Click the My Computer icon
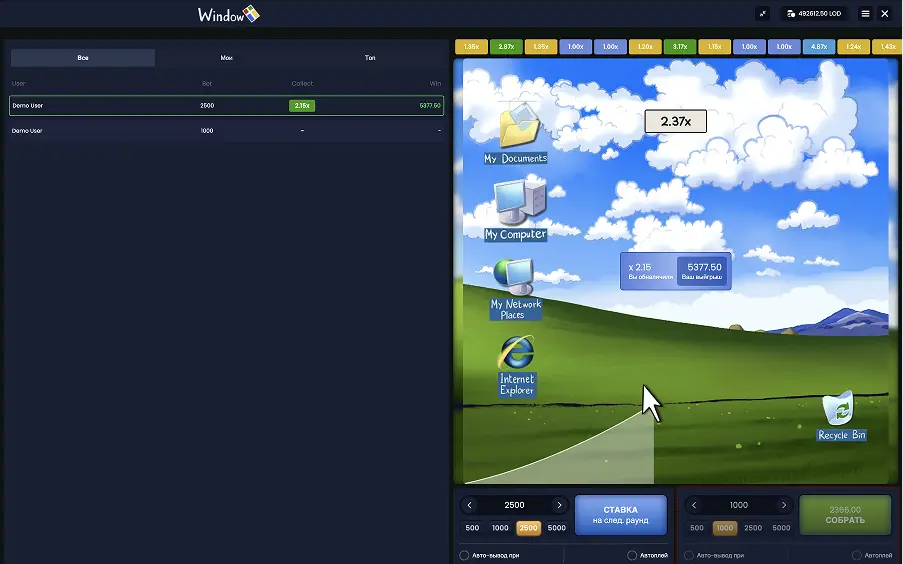The image size is (903, 564). pyautogui.click(x=519, y=202)
